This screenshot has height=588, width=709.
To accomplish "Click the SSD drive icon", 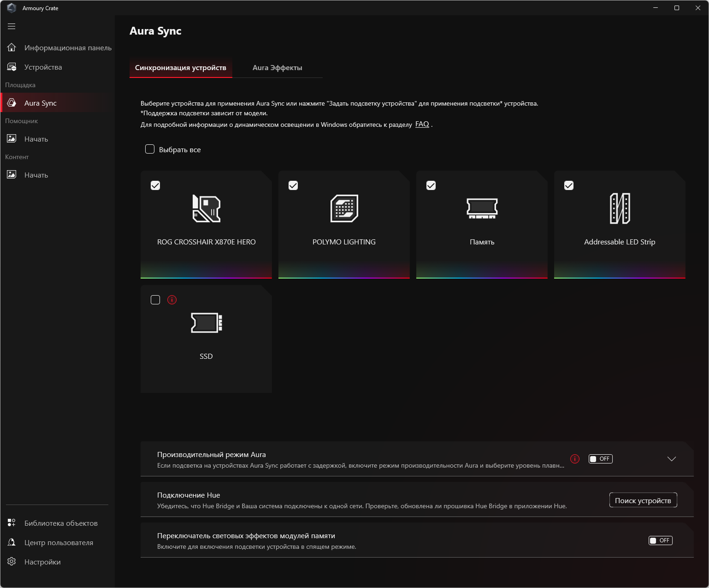I will coord(206,323).
